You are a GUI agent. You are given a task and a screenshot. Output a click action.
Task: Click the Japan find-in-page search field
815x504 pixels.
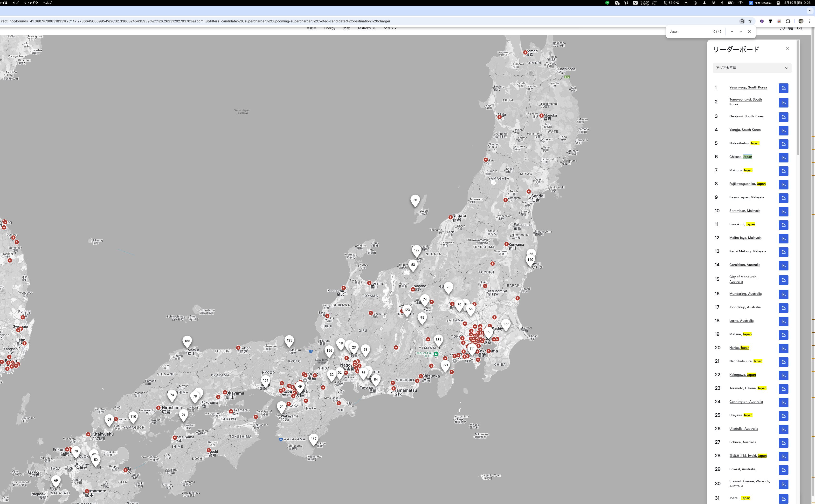click(689, 32)
